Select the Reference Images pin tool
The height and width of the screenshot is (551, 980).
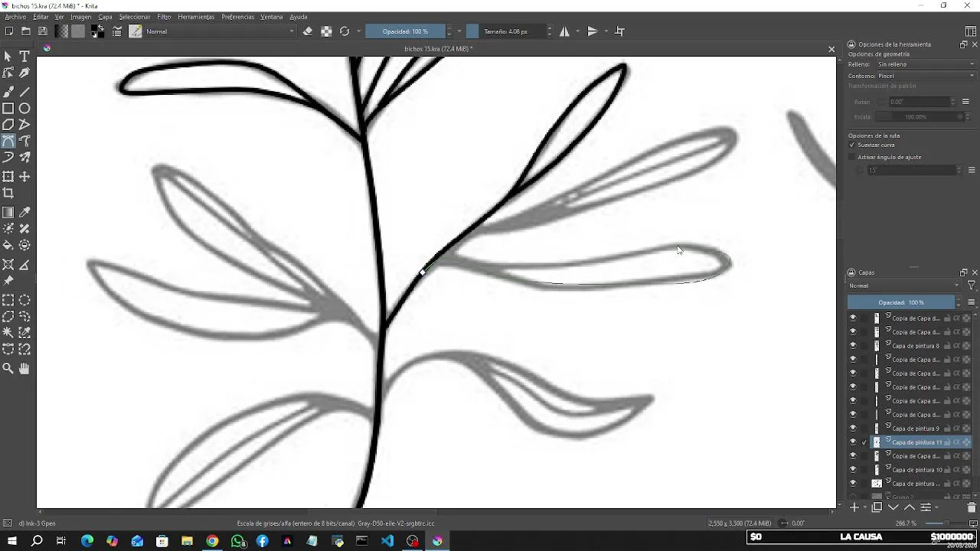tap(8, 282)
